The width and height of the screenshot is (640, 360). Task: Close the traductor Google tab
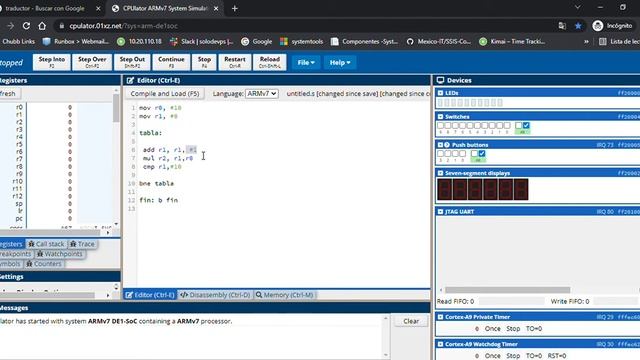(x=98, y=8)
